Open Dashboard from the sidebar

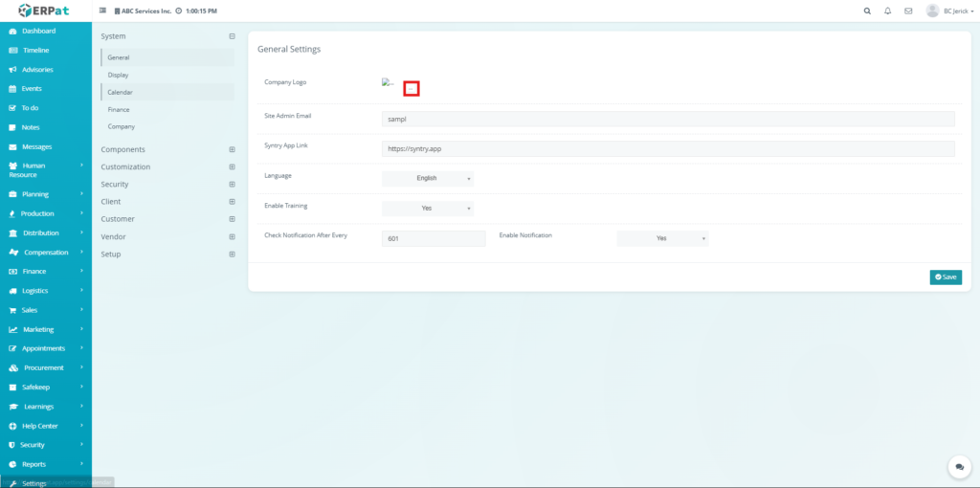[38, 31]
